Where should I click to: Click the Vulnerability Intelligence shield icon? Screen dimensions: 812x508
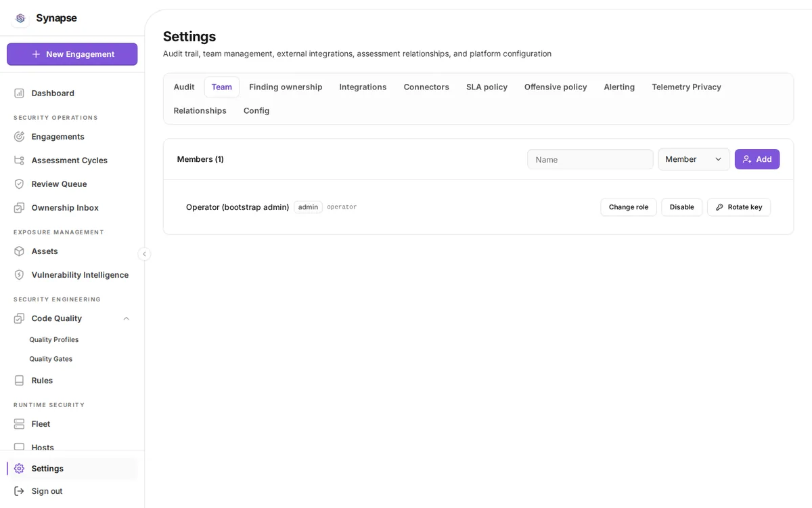click(x=19, y=274)
